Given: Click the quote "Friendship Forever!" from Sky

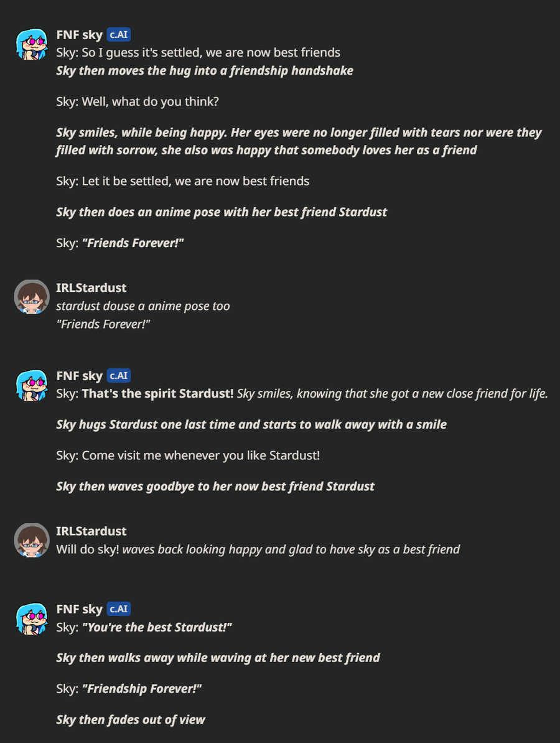Looking at the screenshot, I should pos(142,688).
